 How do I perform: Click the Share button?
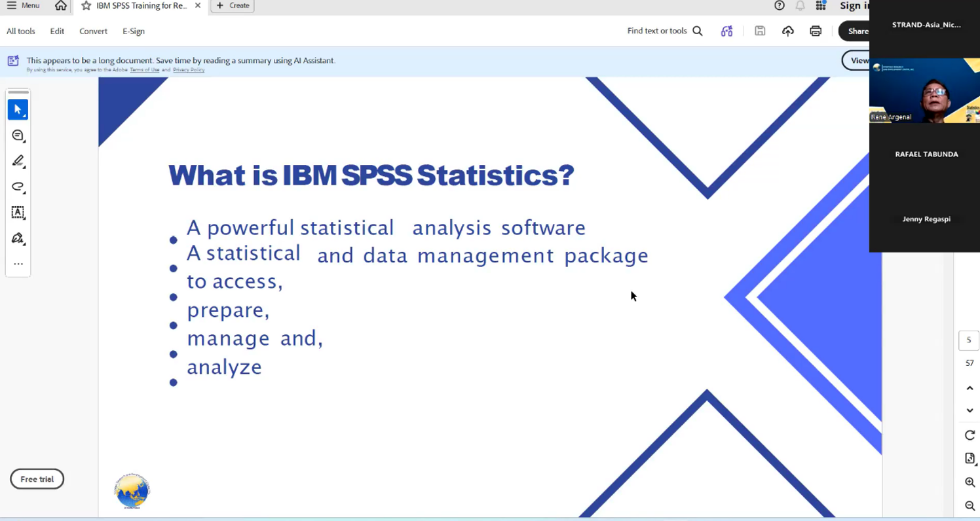coord(854,31)
